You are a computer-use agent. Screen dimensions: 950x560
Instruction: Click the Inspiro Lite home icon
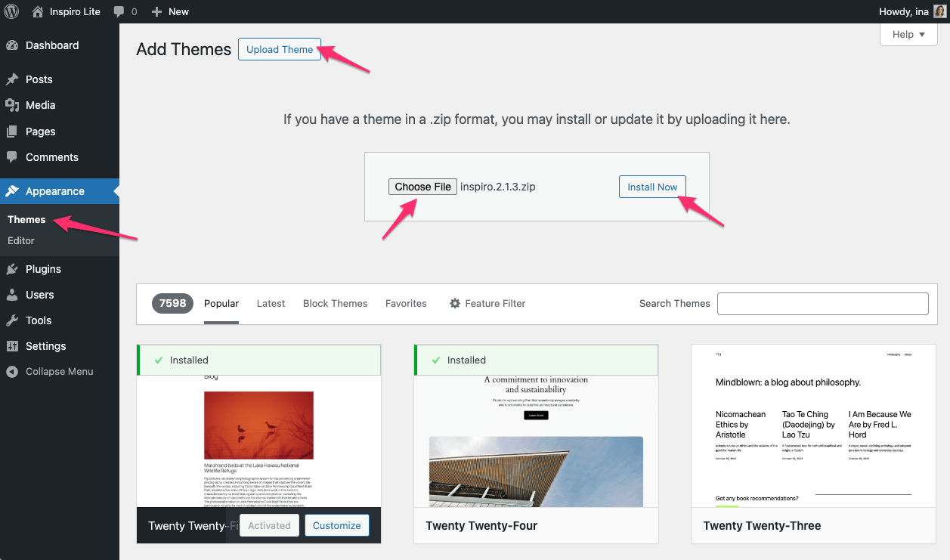point(39,11)
